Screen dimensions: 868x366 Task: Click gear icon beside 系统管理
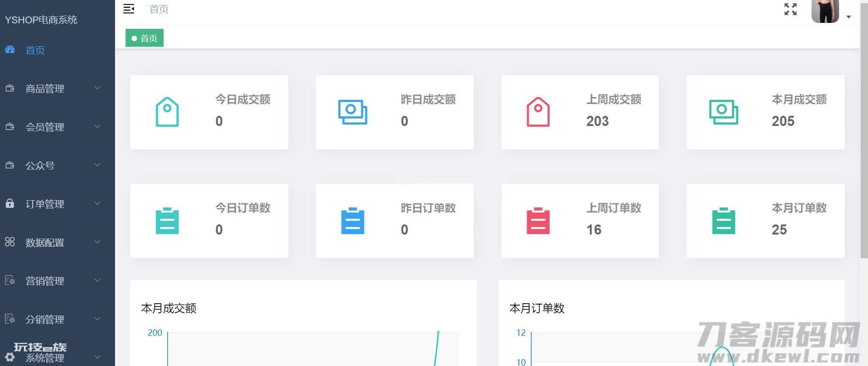click(10, 357)
